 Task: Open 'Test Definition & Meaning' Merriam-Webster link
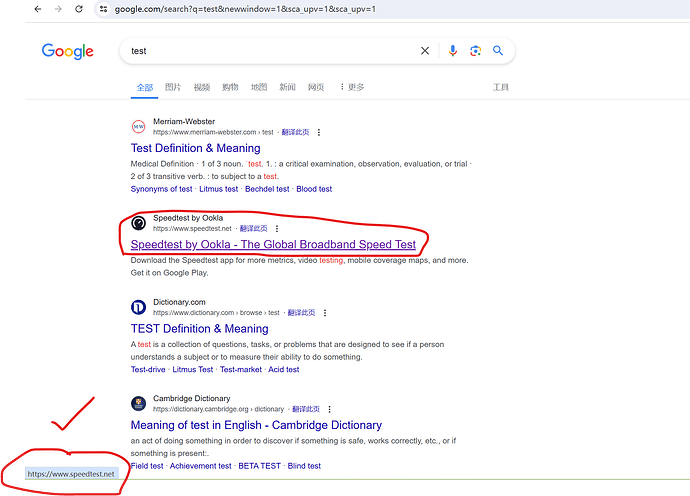tap(195, 148)
